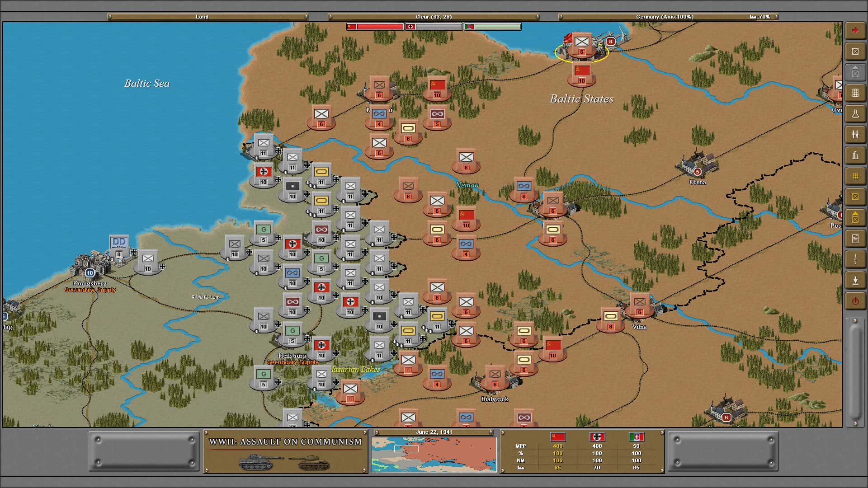Click the Baltic States region label
The height and width of the screenshot is (488, 868).
click(x=581, y=99)
